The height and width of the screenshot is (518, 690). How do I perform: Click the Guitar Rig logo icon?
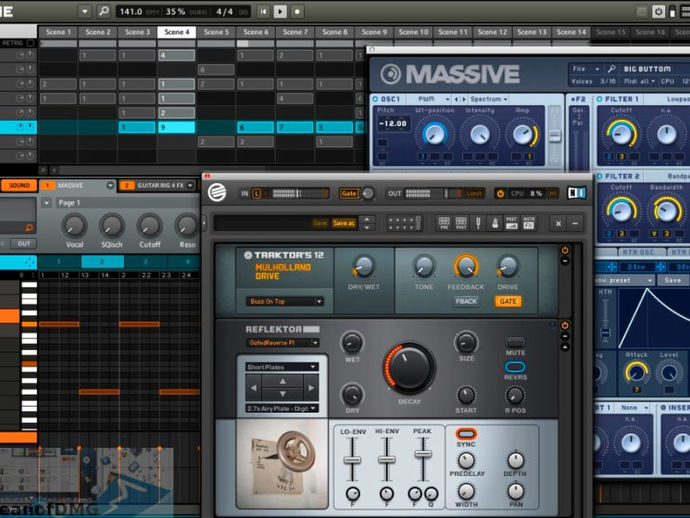tap(217, 192)
